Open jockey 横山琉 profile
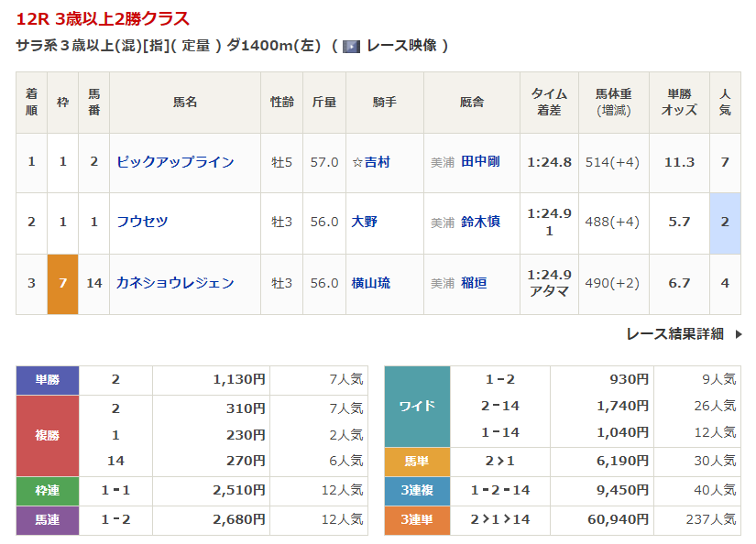Viewport: 756px width, 544px height. [x=371, y=283]
